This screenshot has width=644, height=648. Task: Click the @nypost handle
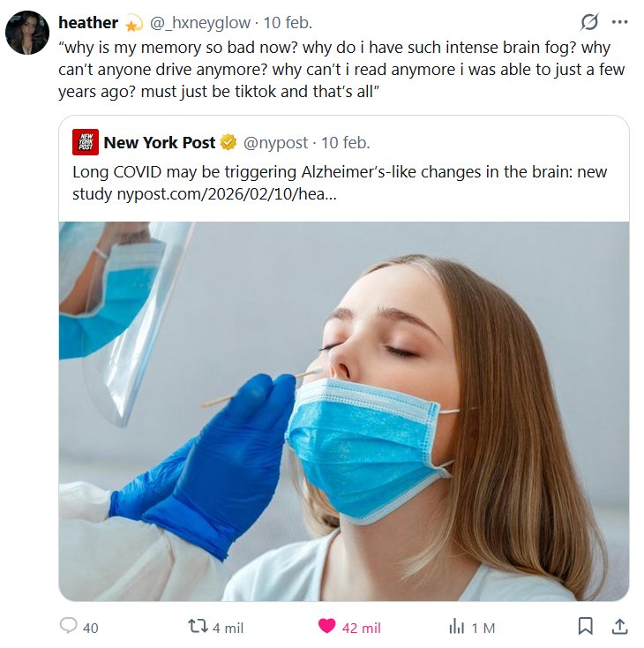tap(275, 143)
